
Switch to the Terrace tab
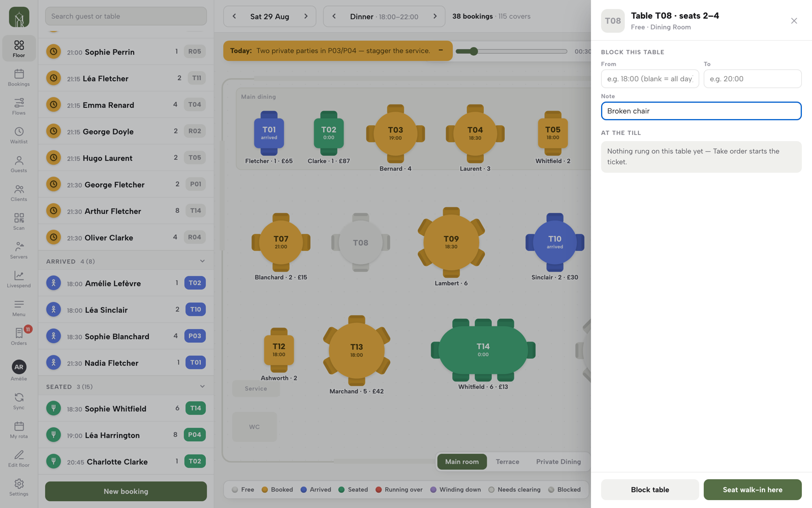(x=507, y=462)
